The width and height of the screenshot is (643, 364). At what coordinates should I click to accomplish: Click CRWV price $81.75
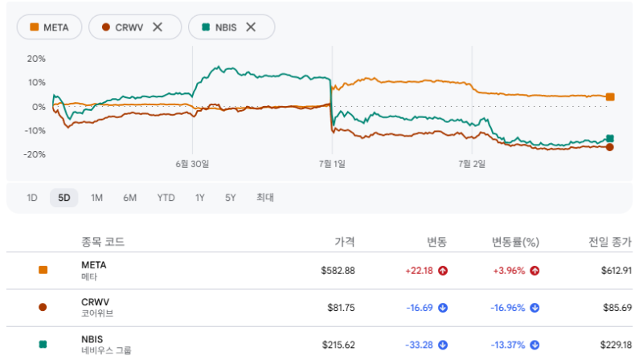341,308
